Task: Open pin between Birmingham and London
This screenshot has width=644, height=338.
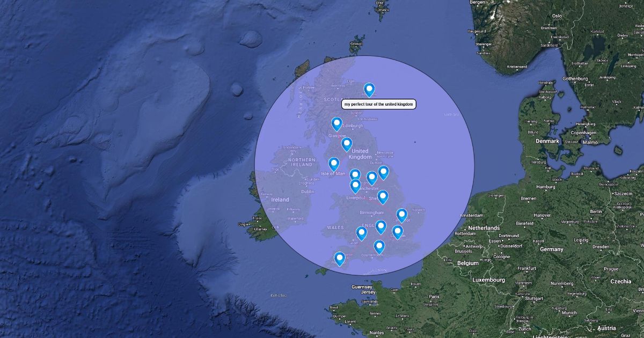Action: (380, 226)
